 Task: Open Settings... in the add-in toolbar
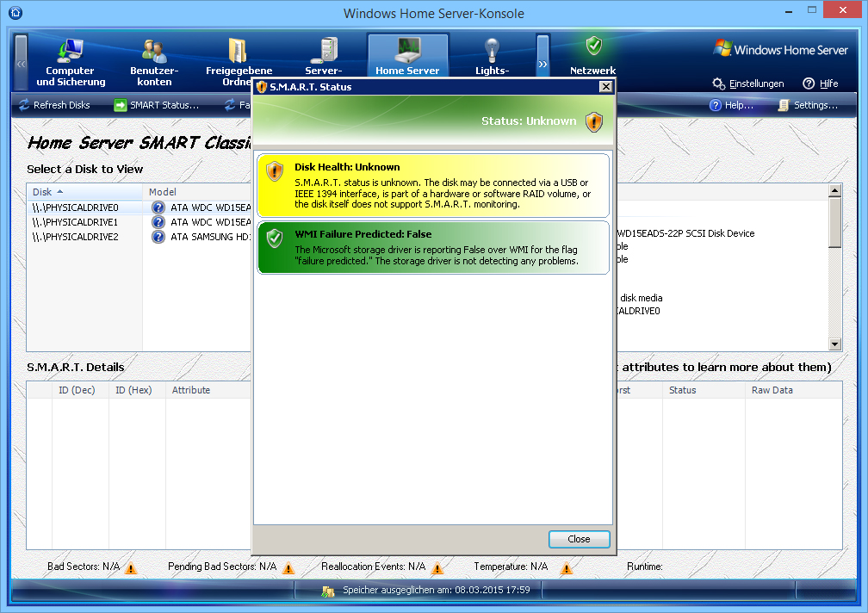809,105
